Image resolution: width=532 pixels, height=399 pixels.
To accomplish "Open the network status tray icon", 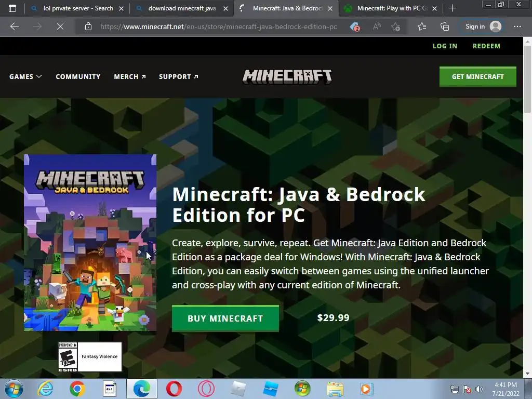I will (x=454, y=389).
